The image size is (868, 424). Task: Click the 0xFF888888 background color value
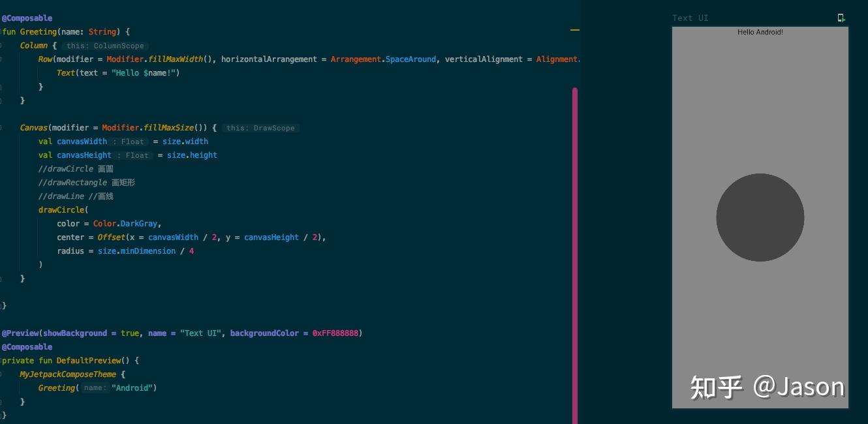point(335,333)
